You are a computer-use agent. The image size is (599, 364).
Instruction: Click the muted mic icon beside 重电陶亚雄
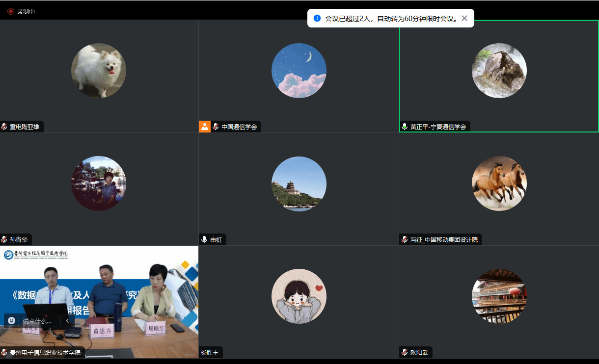(x=4, y=127)
